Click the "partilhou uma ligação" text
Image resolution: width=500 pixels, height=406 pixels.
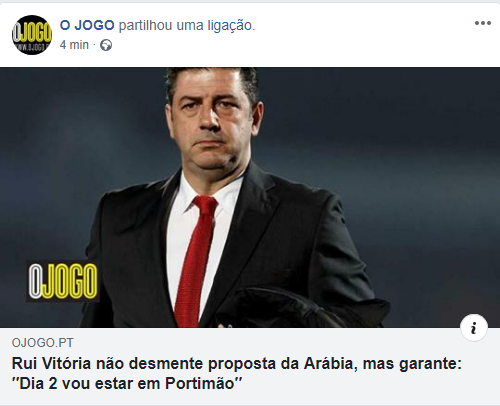click(x=187, y=25)
